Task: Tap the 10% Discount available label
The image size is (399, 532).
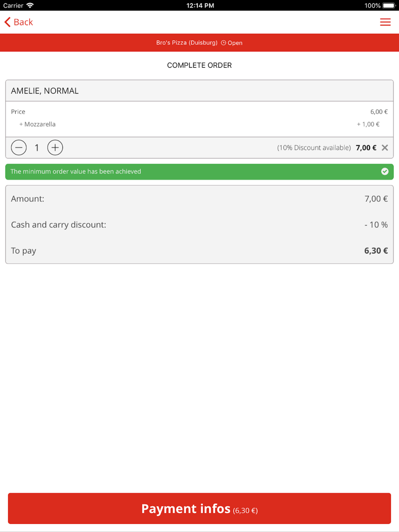Action: 314,148
